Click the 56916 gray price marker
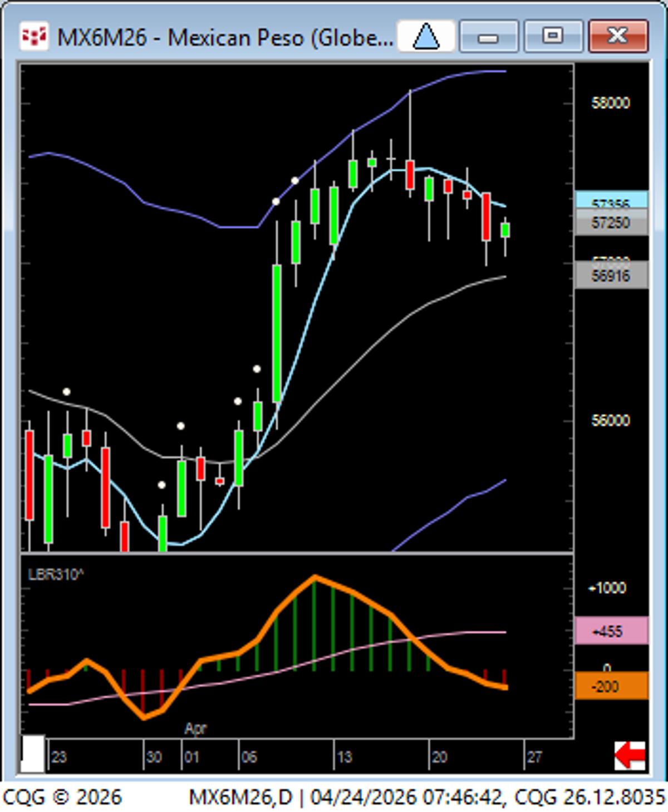Viewport: 668px width, 812px height. click(611, 275)
